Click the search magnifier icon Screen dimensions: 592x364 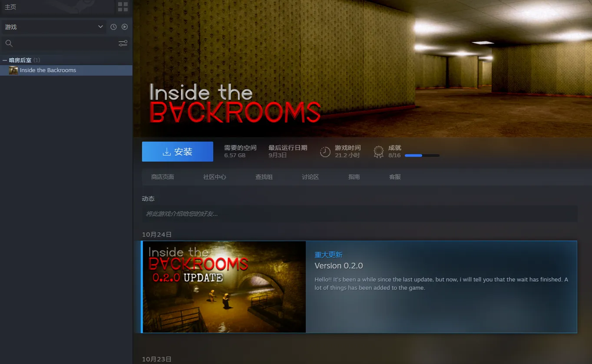(x=9, y=43)
